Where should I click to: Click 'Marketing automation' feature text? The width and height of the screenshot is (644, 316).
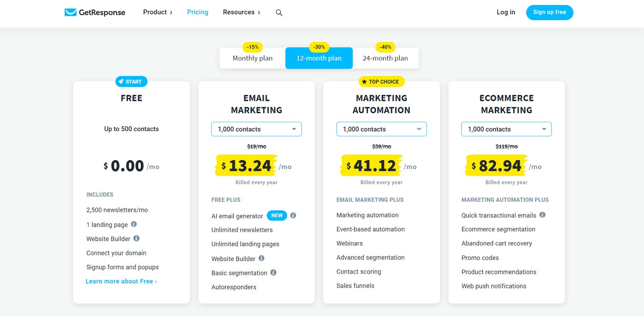coord(368,215)
